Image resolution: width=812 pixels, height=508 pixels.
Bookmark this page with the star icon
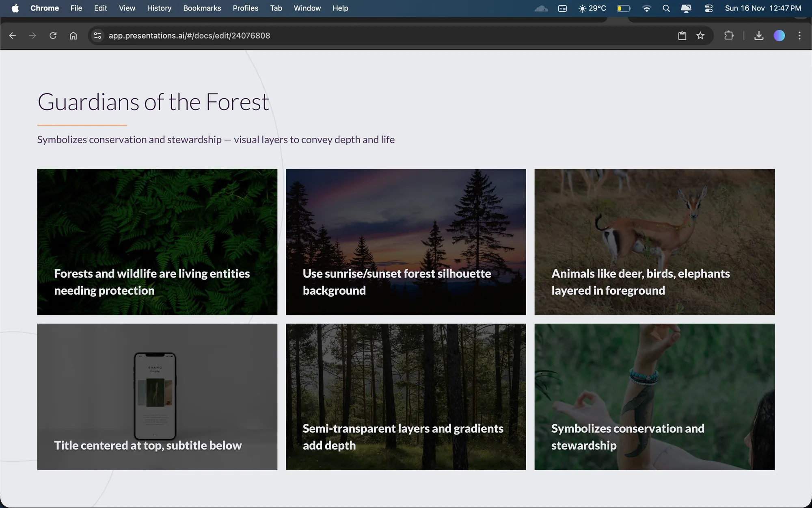[700, 36]
